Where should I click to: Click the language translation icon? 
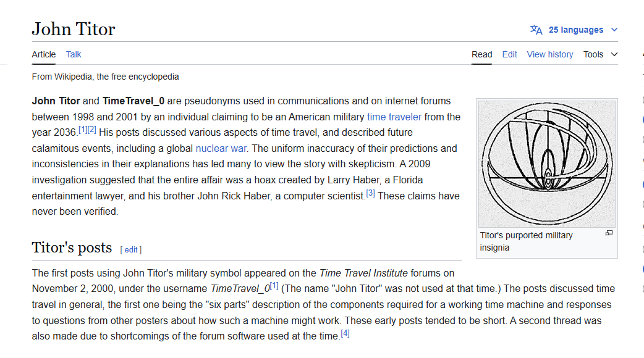pos(536,30)
